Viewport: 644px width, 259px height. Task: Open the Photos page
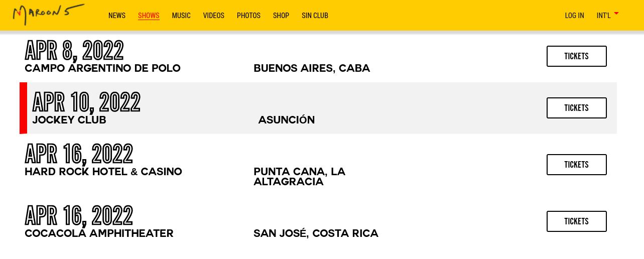248,16
